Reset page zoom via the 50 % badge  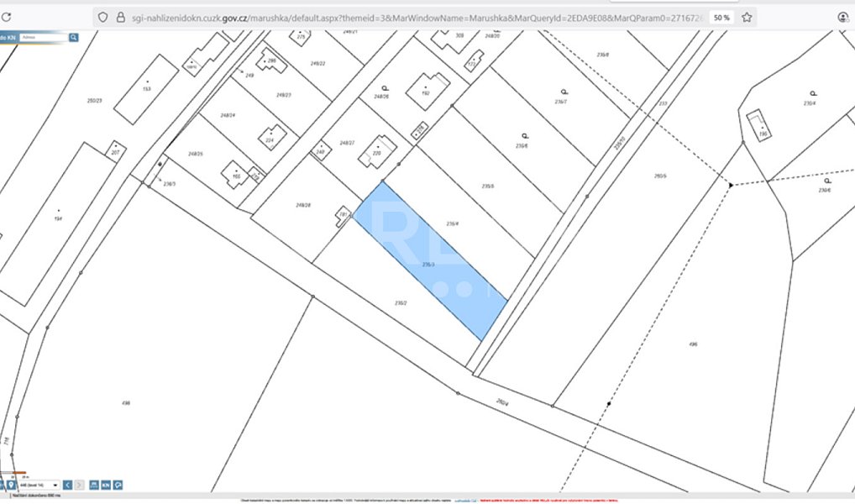coord(721,18)
